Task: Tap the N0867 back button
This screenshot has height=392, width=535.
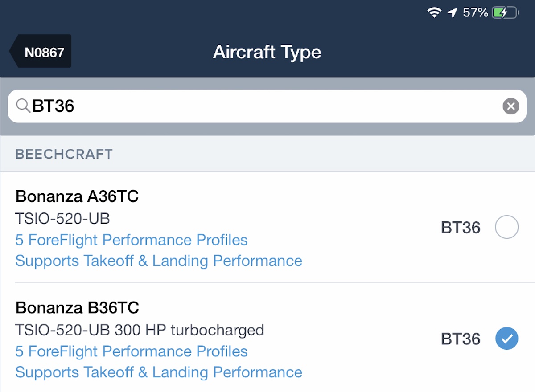Action: [40, 51]
